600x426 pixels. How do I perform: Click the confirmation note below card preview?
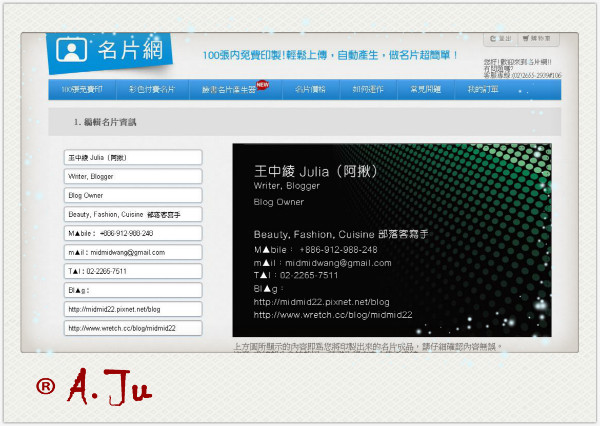pyautogui.click(x=367, y=347)
